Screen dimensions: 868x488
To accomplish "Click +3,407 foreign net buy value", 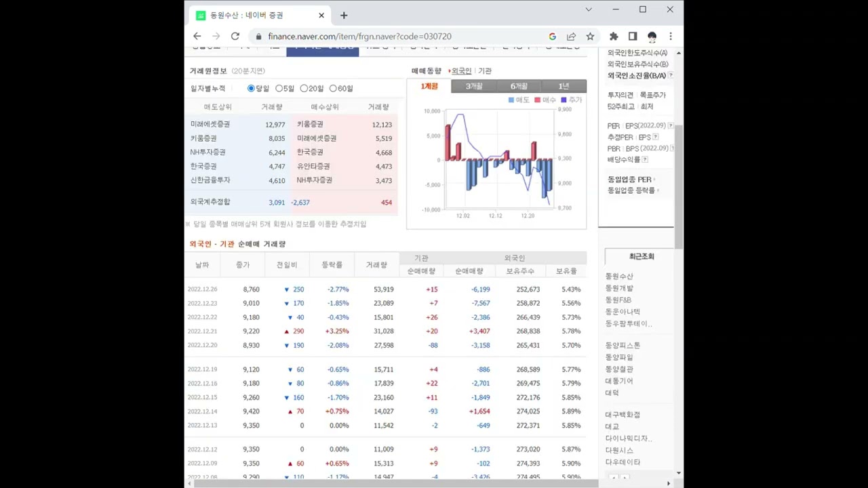I will click(x=479, y=331).
